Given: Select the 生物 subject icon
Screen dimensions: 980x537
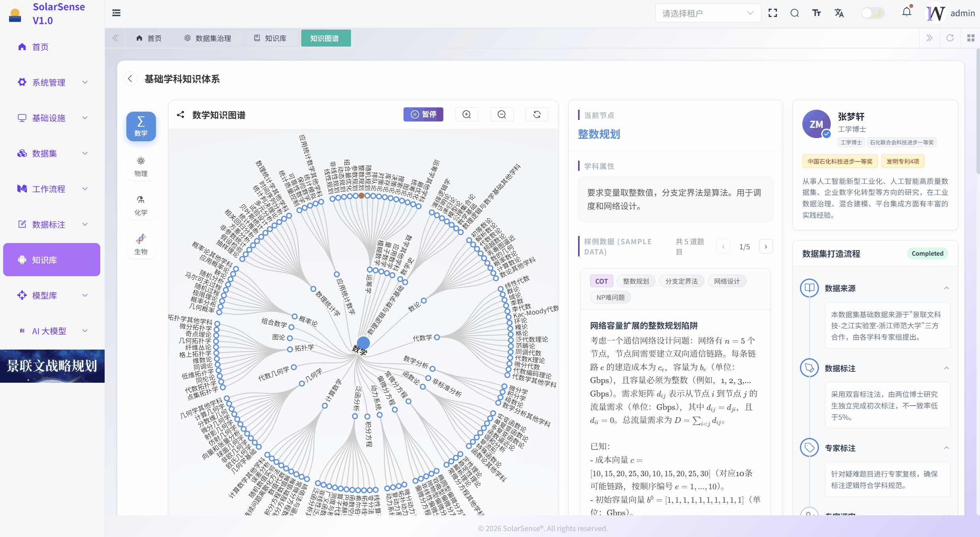Looking at the screenshot, I should click(141, 244).
